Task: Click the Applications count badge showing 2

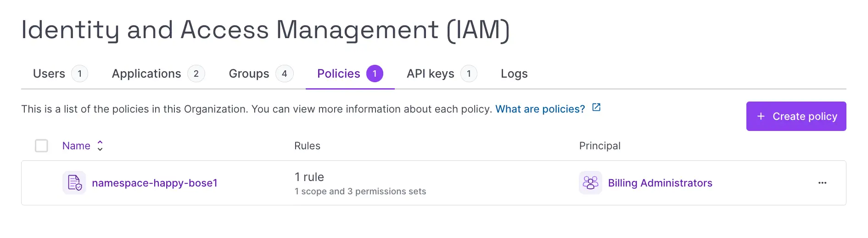Action: click(196, 74)
